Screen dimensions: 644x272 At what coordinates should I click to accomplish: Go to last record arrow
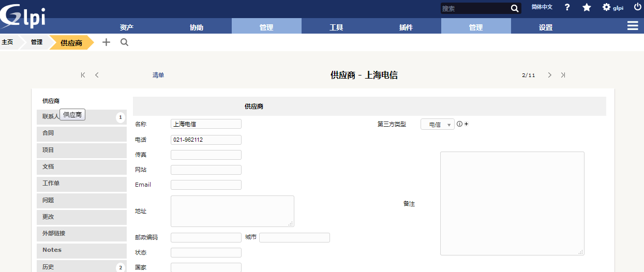[563, 75]
